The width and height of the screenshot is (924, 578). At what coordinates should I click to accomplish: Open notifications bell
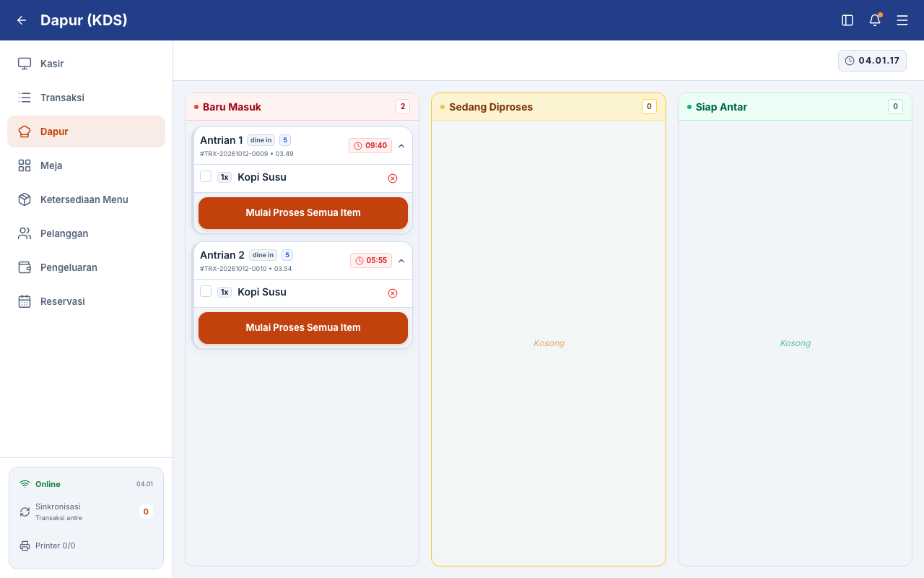coord(875,20)
